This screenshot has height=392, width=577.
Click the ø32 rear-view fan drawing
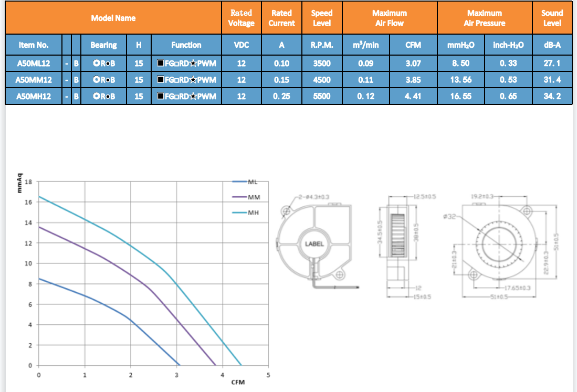coord(499,244)
